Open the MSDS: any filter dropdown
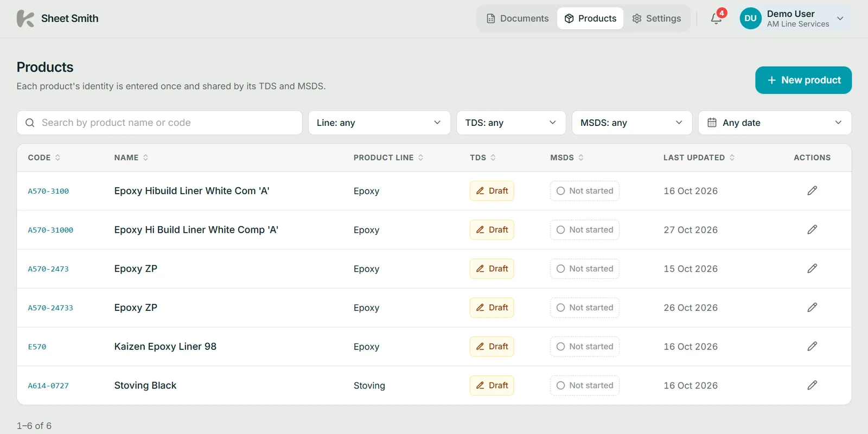 pos(632,123)
